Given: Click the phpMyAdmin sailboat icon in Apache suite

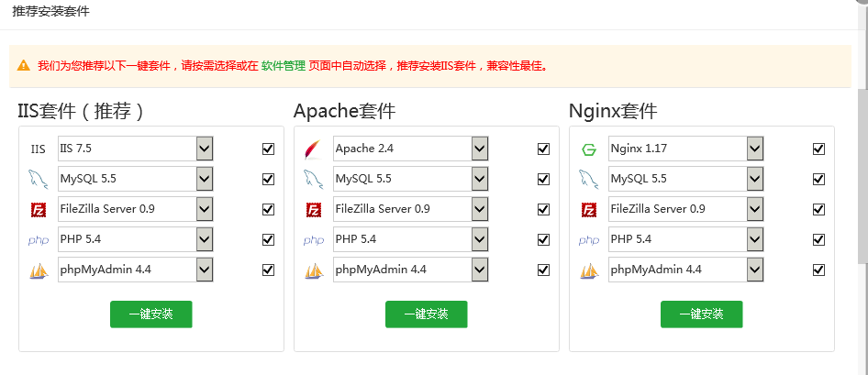Looking at the screenshot, I should click(x=313, y=270).
